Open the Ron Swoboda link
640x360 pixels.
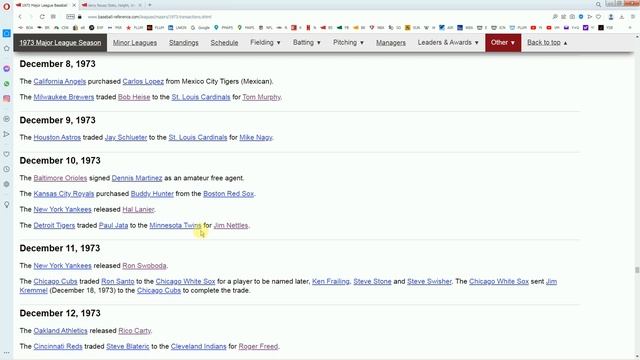(x=144, y=266)
